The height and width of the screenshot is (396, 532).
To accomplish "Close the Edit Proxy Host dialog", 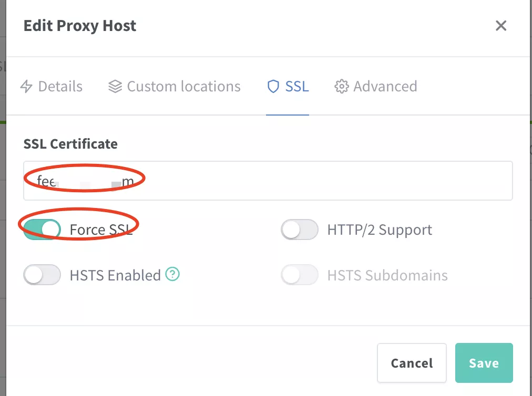I will coord(501,26).
